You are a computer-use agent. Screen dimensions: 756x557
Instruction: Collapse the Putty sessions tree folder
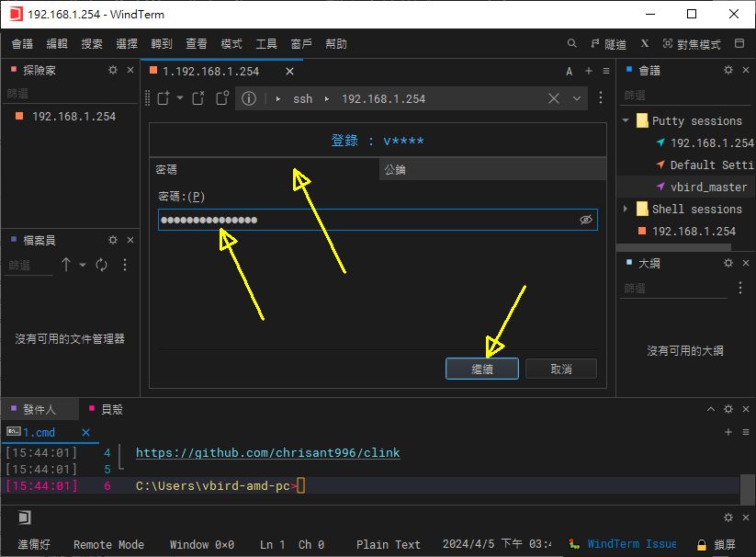[x=626, y=120]
